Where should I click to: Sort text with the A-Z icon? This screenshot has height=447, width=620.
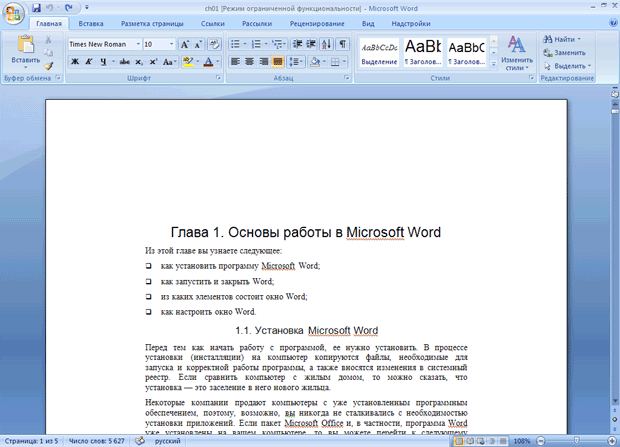(327, 44)
